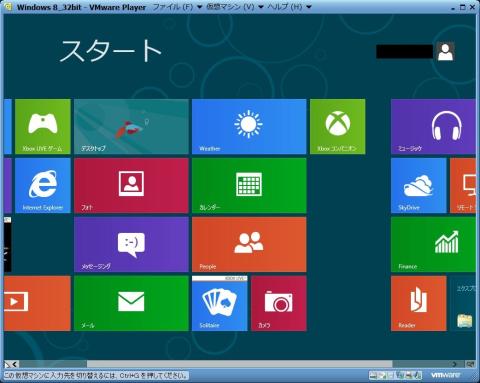Click the スタート heading text
Screen dimensions: 480x383
pos(110,50)
